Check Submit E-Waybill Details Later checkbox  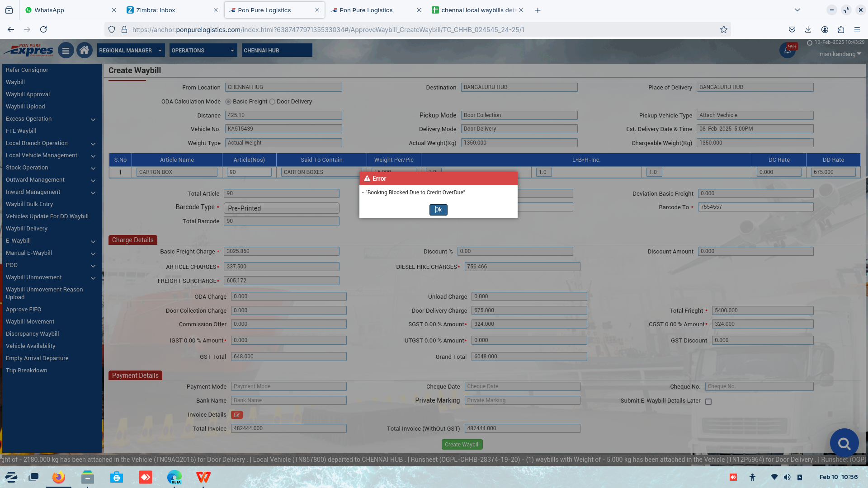click(708, 402)
